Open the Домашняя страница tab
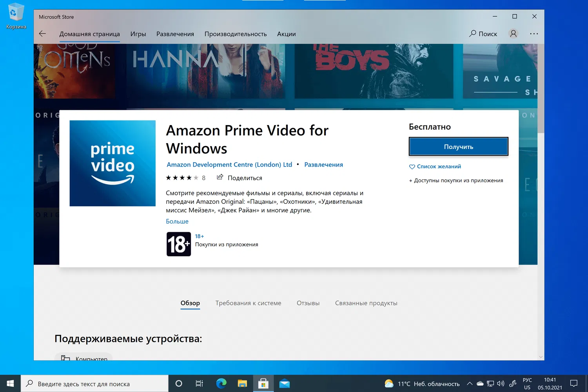The image size is (588, 392). click(90, 34)
